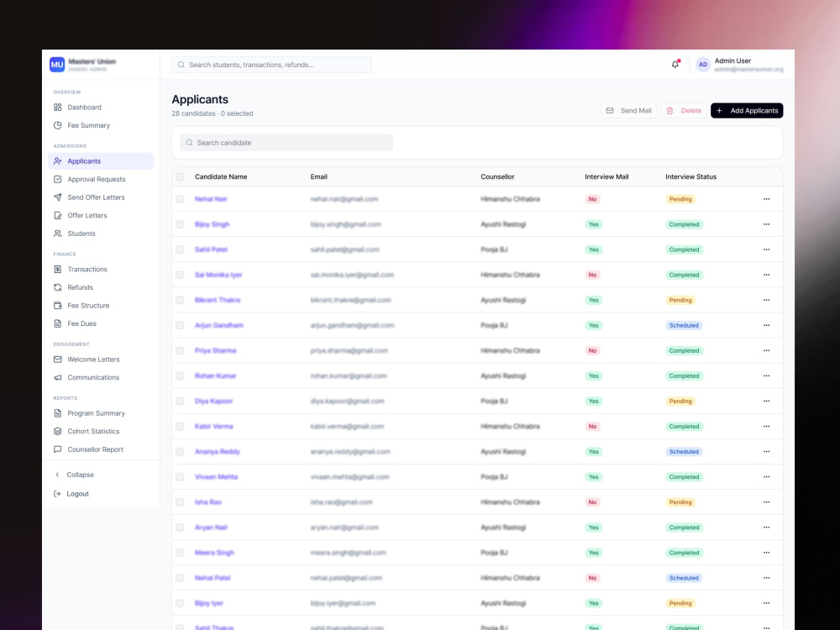The height and width of the screenshot is (630, 840).
Task: Open row actions for Kabir Verma
Action: tap(767, 427)
